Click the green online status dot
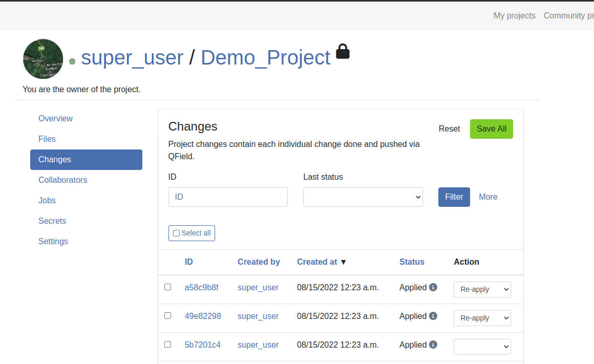The height and width of the screenshot is (364, 594). [72, 61]
